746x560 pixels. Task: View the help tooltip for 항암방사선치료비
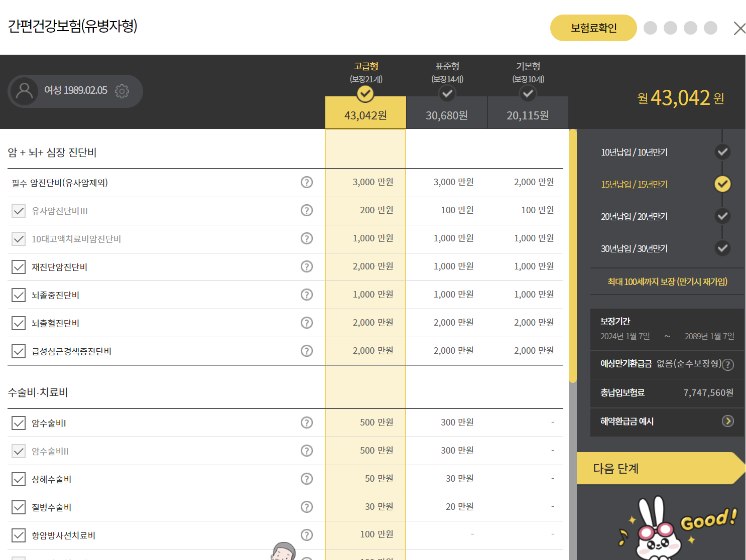(x=307, y=535)
